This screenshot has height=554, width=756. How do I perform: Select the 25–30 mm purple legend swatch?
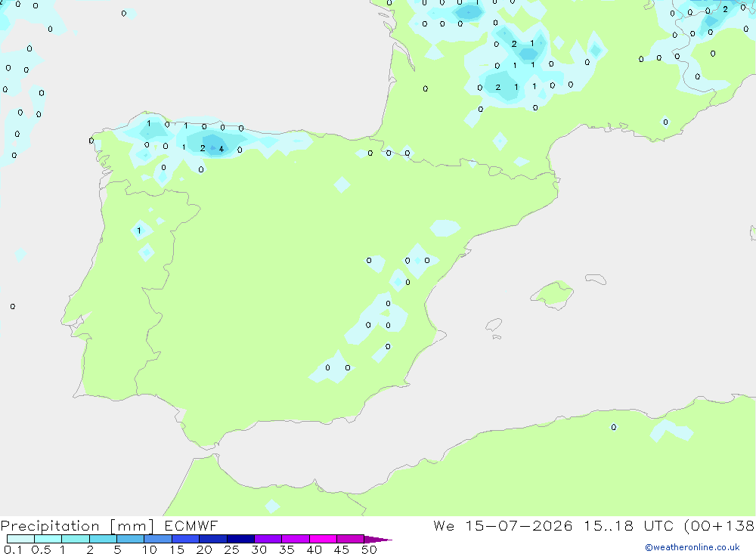240,539
